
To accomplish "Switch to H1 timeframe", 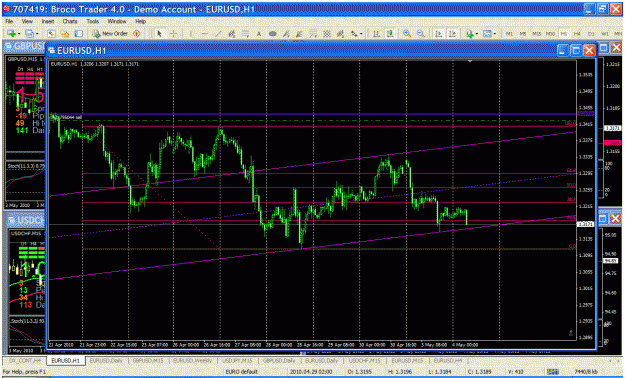I will pos(564,34).
